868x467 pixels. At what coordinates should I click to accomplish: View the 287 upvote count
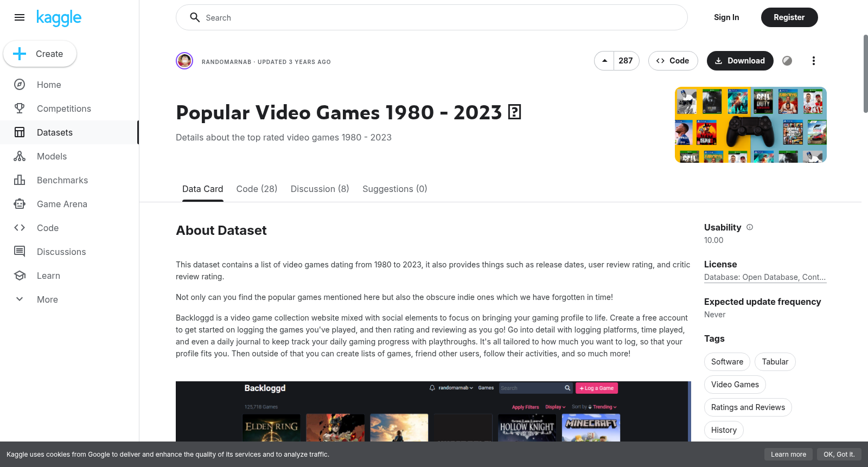626,61
